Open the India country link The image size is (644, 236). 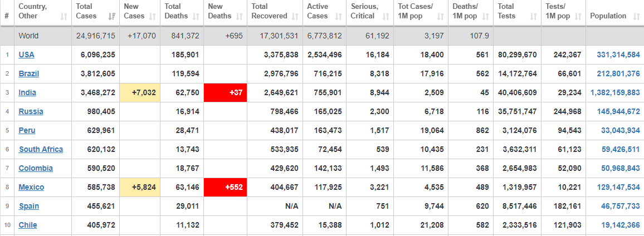27,92
